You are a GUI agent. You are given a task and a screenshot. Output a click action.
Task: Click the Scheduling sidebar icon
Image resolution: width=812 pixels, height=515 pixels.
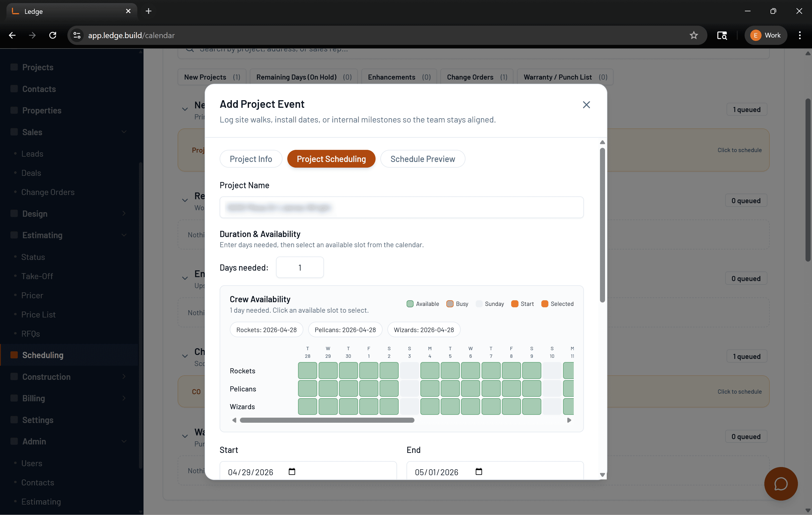[x=14, y=355]
